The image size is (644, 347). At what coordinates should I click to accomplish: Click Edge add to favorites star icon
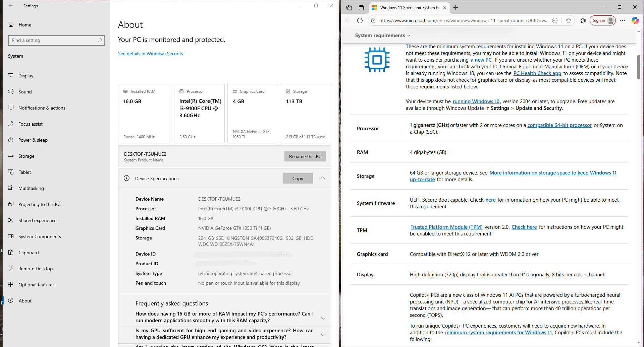pyautogui.click(x=569, y=20)
